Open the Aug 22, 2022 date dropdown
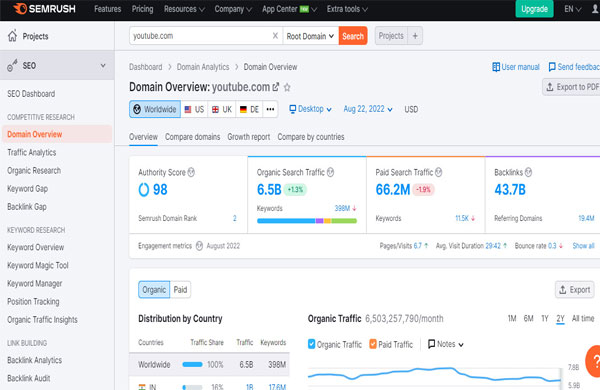600x390 pixels. pos(368,109)
